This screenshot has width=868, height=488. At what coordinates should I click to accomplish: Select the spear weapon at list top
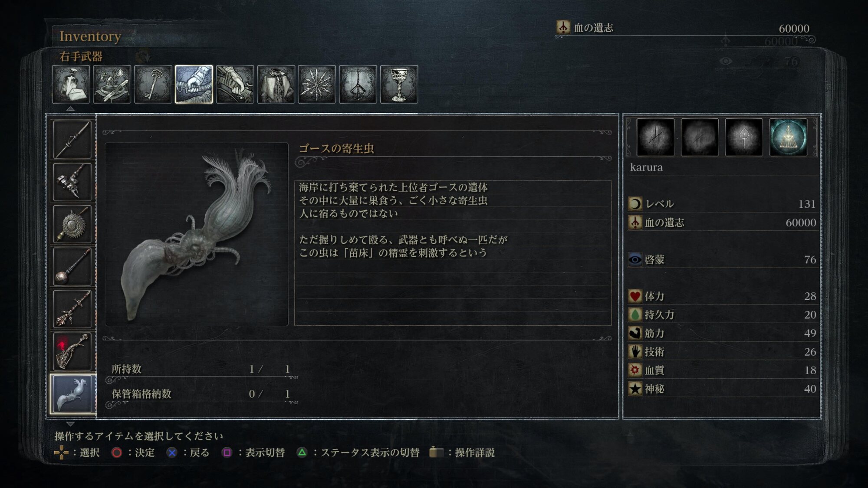pos(72,139)
